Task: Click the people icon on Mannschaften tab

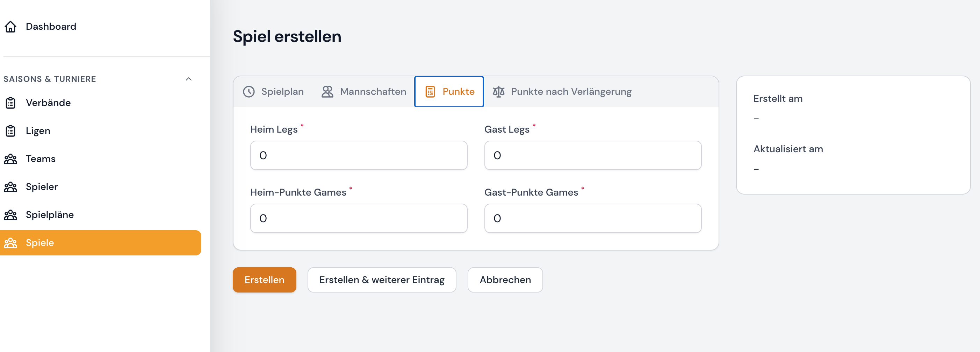Action: pyautogui.click(x=327, y=91)
